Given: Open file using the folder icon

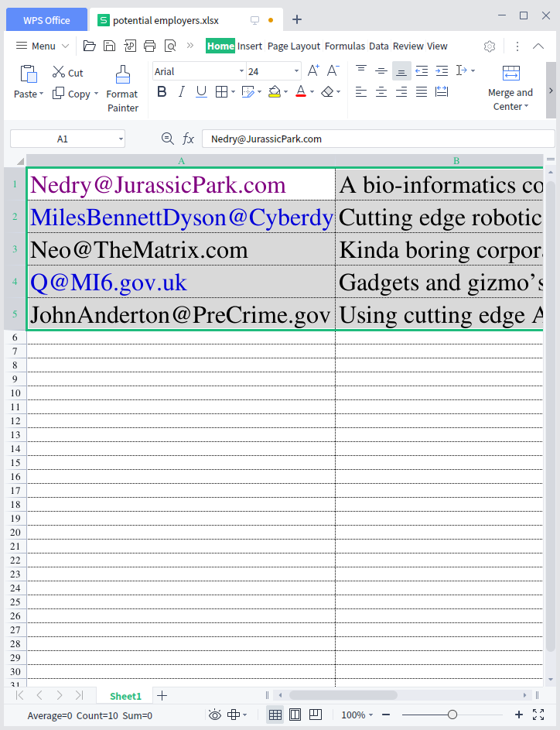Looking at the screenshot, I should (89, 46).
